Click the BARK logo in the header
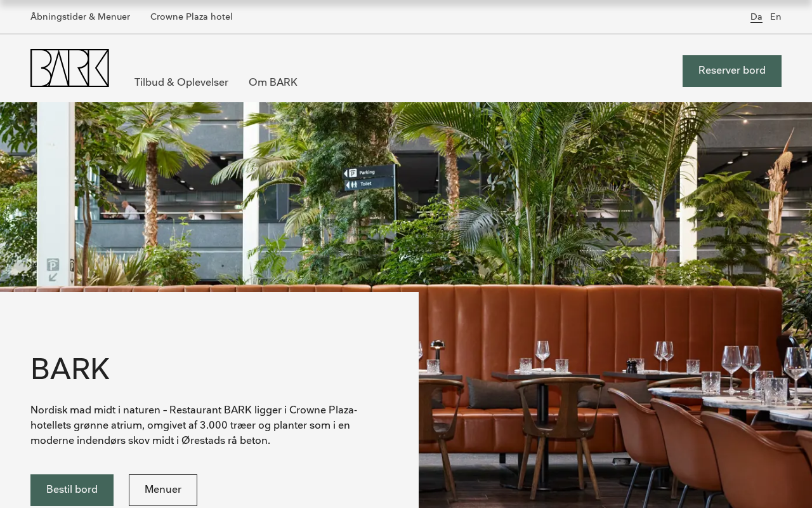 [70, 68]
